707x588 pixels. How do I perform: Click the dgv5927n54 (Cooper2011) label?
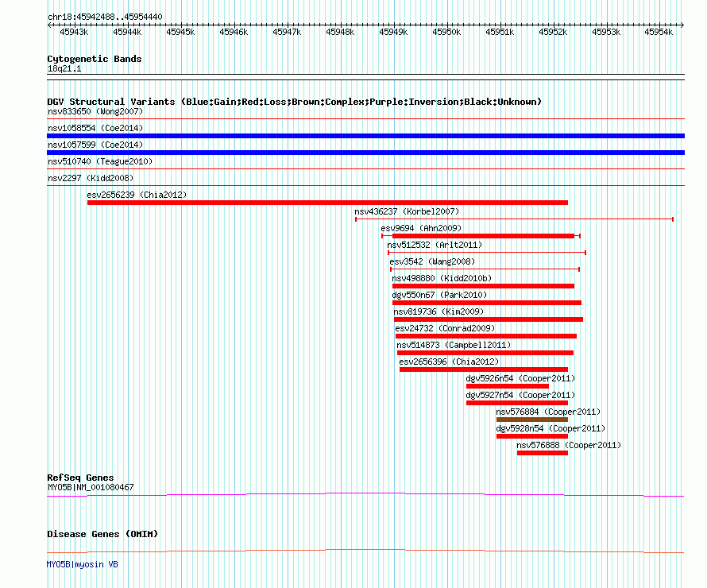pos(520,395)
